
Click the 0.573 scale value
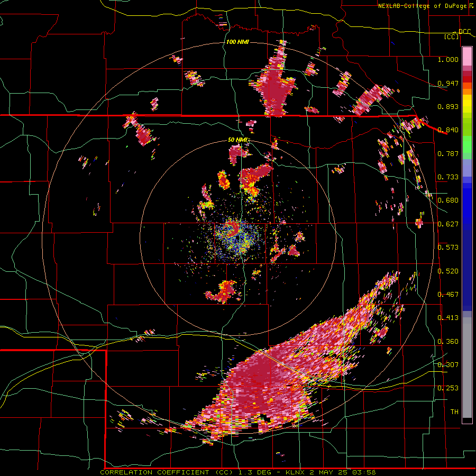(x=448, y=247)
